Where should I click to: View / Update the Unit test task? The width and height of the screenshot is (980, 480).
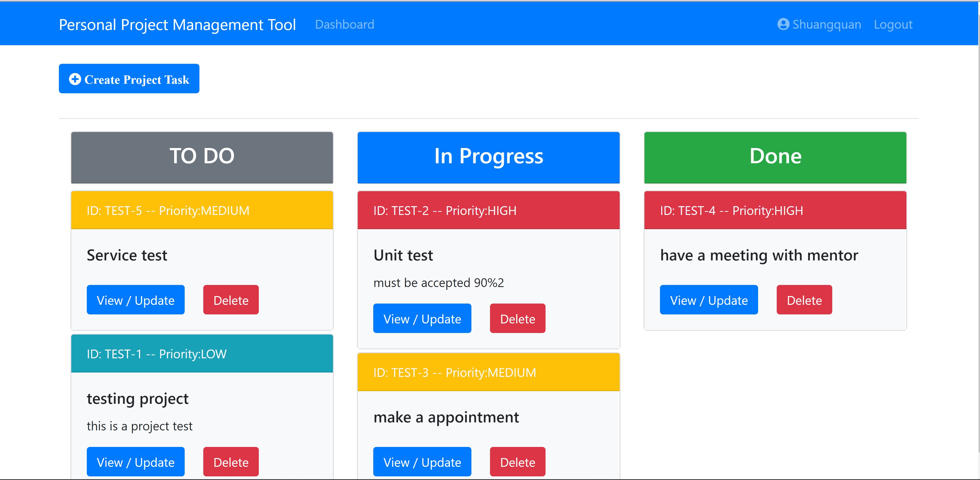(422, 318)
